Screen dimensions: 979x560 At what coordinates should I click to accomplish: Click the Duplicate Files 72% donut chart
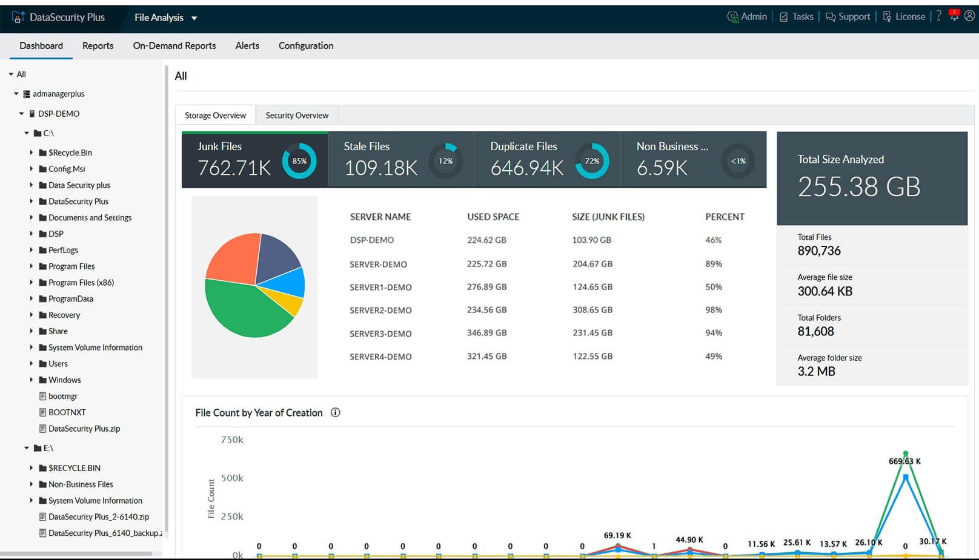tap(591, 161)
